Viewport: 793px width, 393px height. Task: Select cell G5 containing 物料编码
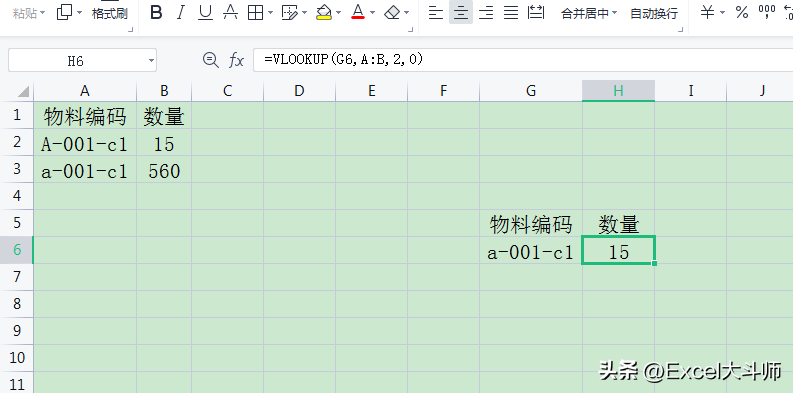(531, 224)
